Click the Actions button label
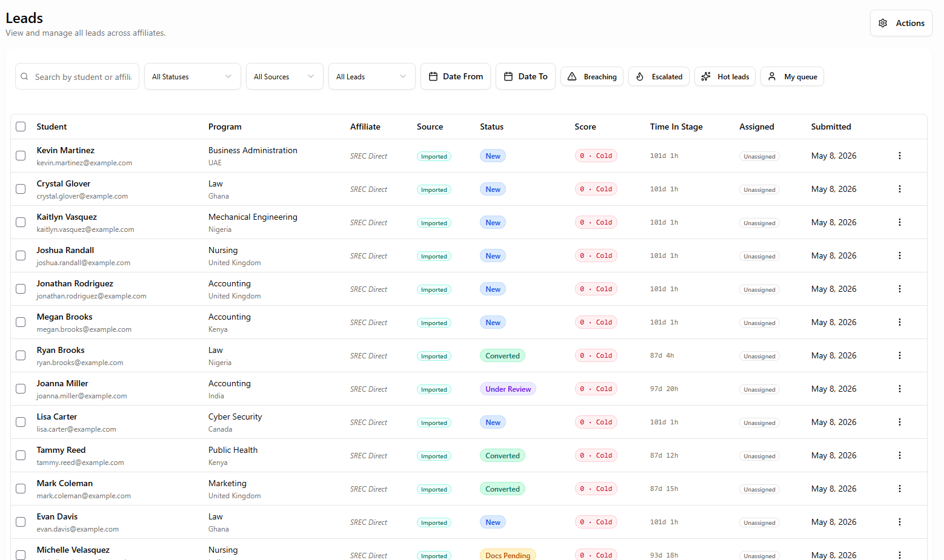944x560 pixels. tap(910, 23)
